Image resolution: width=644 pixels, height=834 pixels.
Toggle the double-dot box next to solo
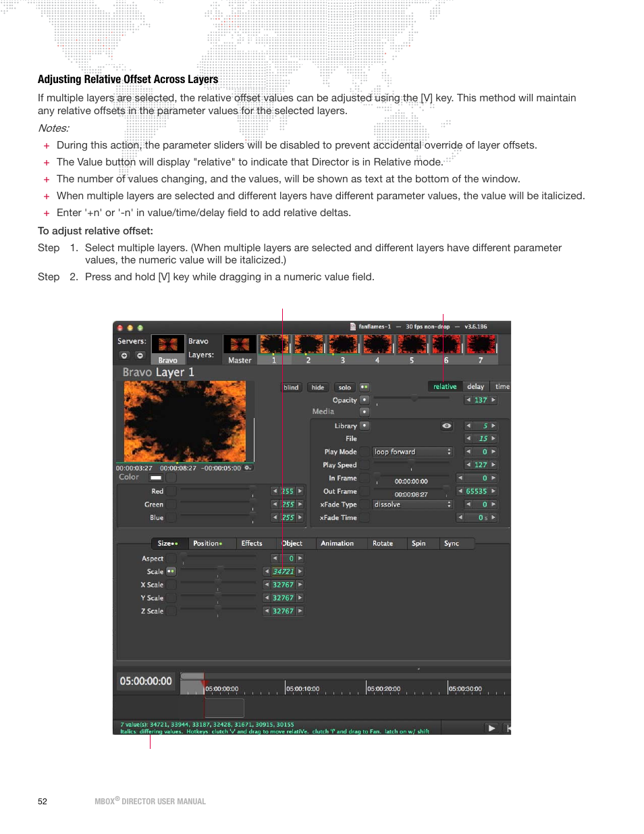(365, 387)
